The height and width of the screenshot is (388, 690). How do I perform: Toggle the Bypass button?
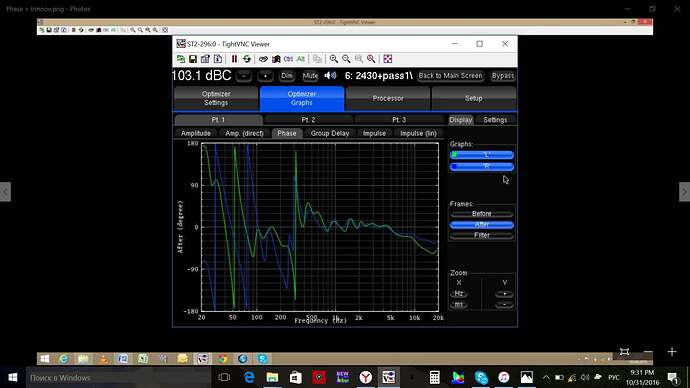503,76
